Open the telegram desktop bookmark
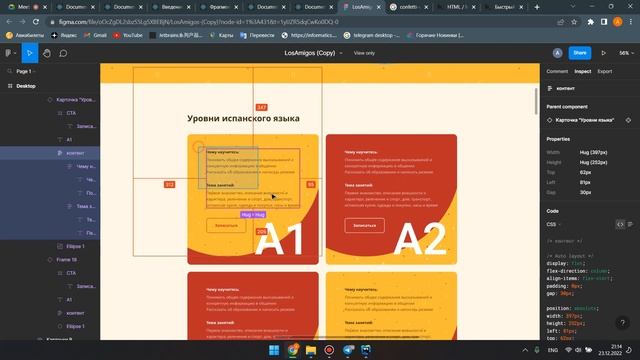 coord(371,36)
